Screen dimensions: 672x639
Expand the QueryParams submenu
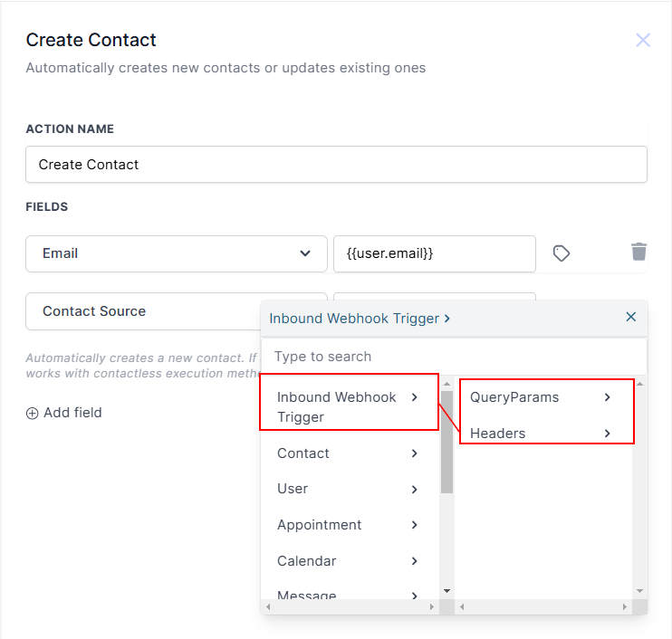[607, 397]
